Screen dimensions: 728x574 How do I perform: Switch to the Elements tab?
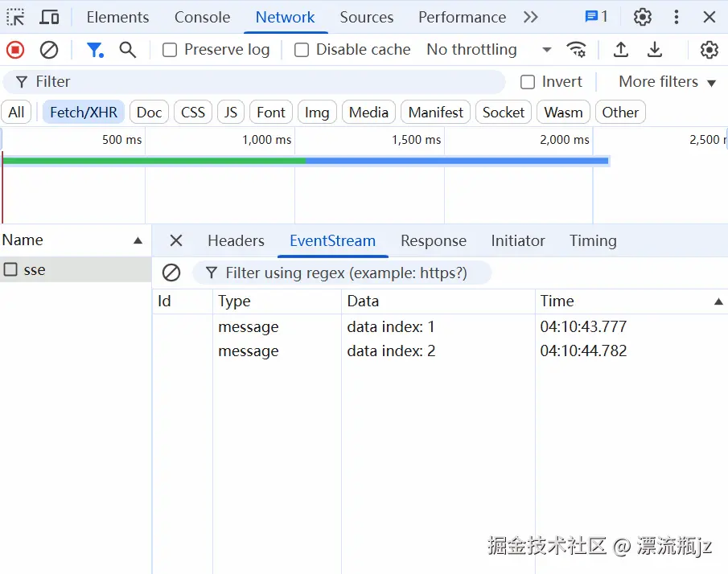(x=117, y=17)
